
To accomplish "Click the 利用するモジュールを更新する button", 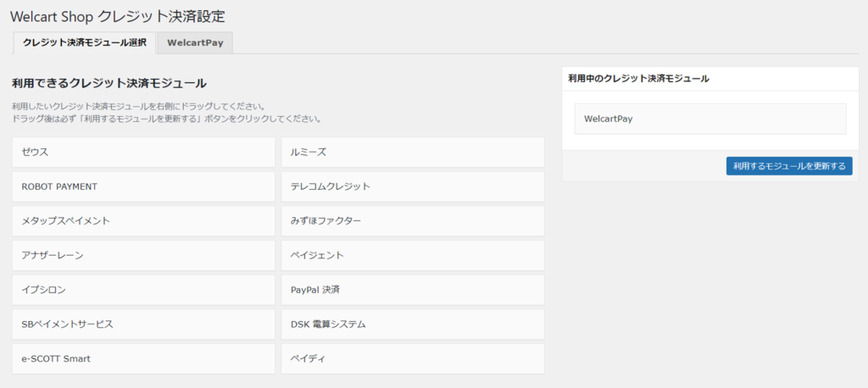I will pos(788,166).
